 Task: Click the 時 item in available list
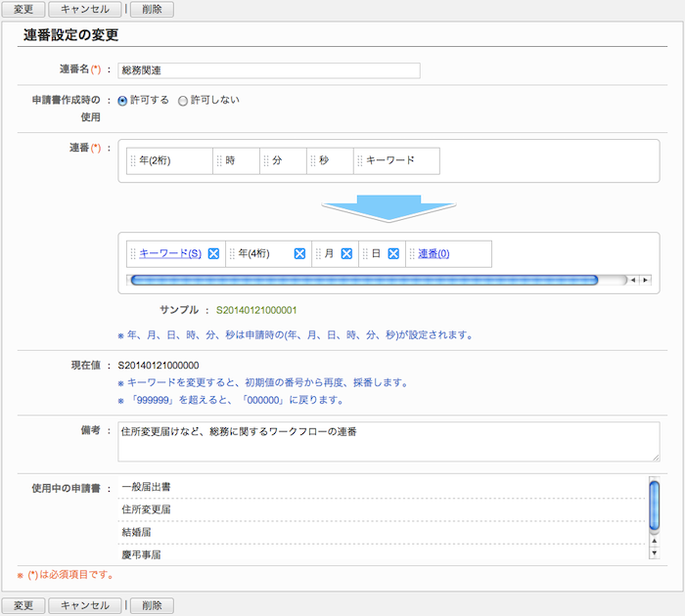[x=237, y=160]
